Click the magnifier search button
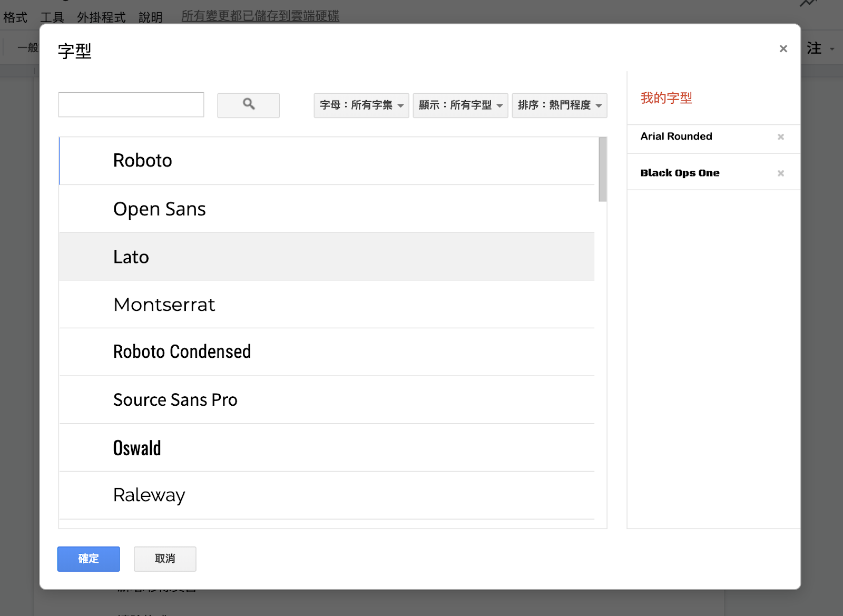The height and width of the screenshot is (616, 843). coord(248,105)
